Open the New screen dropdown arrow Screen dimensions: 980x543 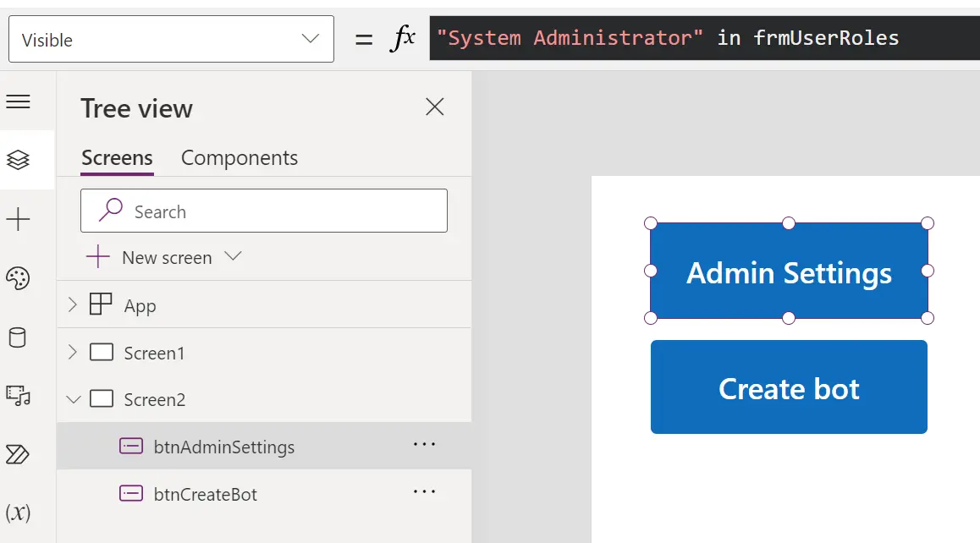click(233, 257)
